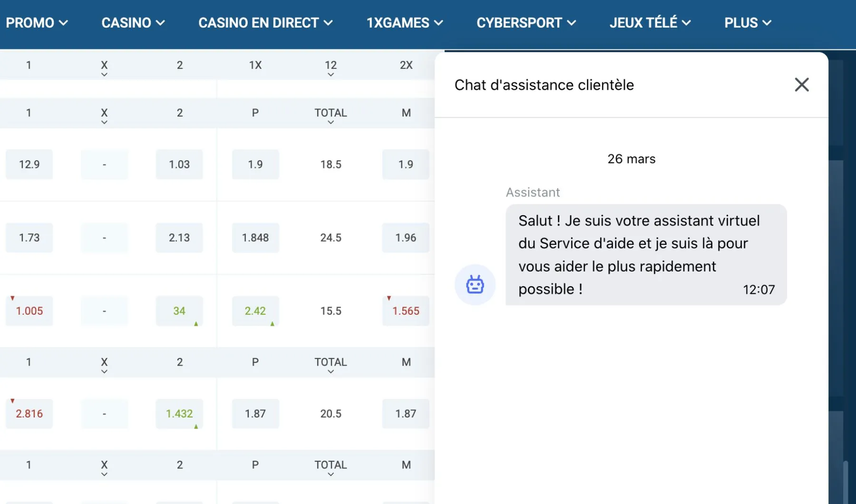Open the PLUS navigation dropdown
The width and height of the screenshot is (856, 504).
point(747,22)
